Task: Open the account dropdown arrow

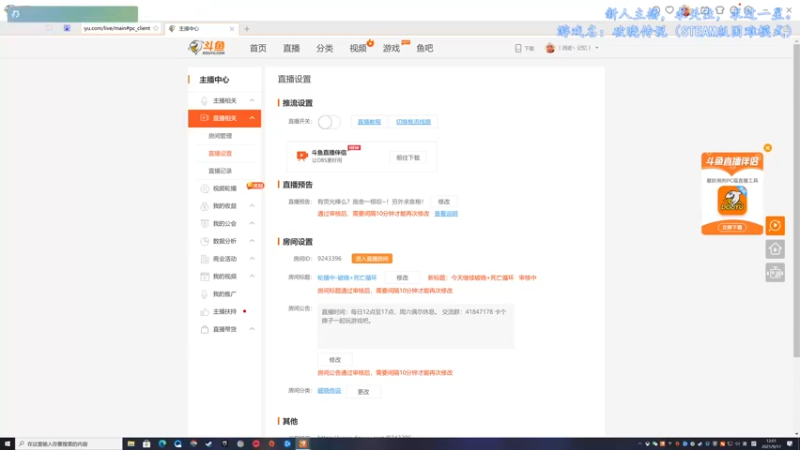Action: [x=597, y=48]
